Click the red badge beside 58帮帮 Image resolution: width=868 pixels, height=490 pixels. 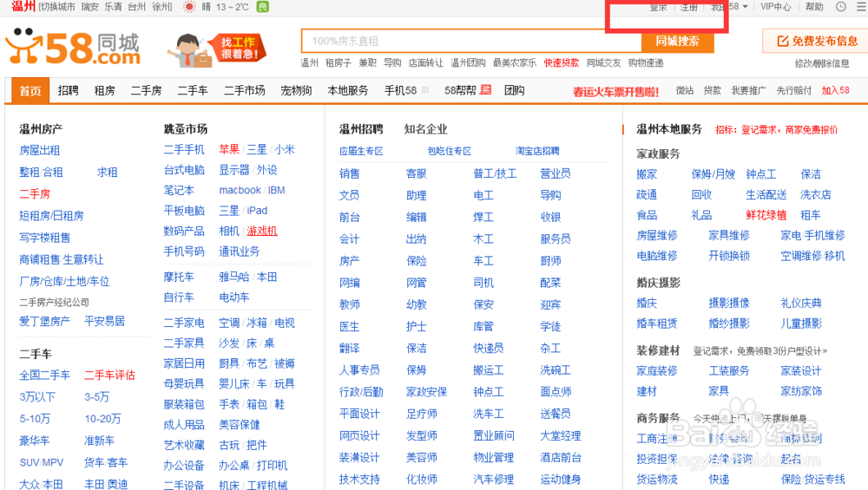pos(485,89)
